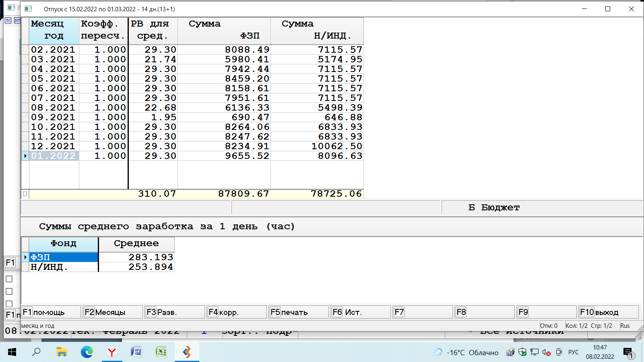This screenshot has height=362, width=644.
Task: Click the F10 выход button
Action: (x=609, y=312)
